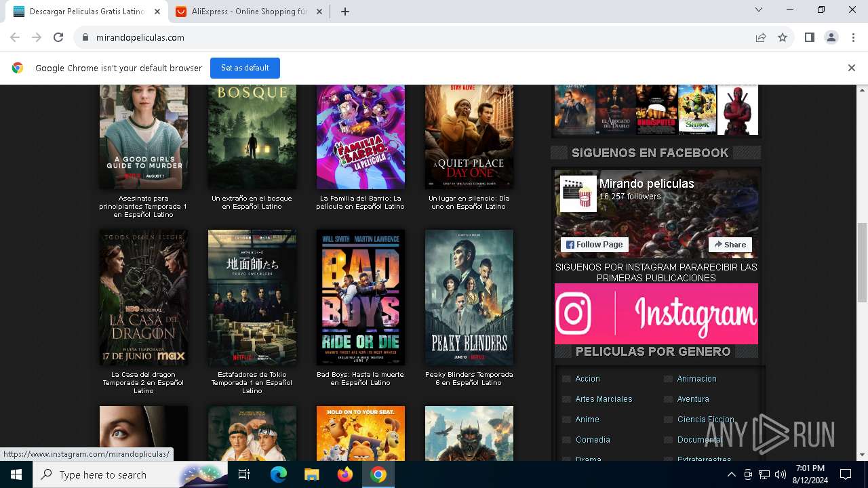Open the Peaky Blinders poster
868x488 pixels.
point(469,298)
